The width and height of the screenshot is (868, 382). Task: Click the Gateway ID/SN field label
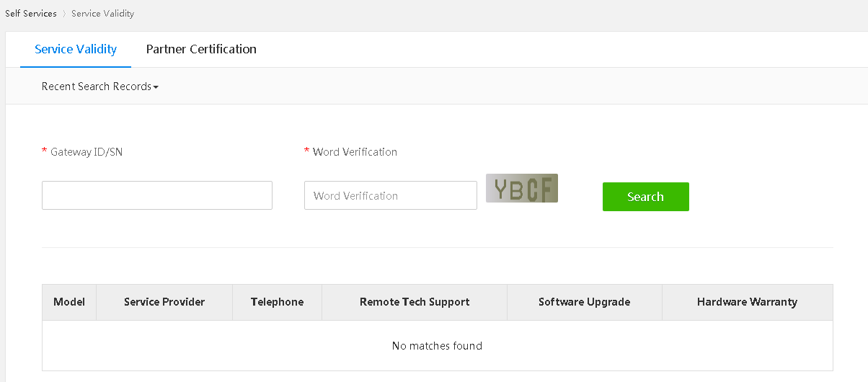(x=86, y=152)
